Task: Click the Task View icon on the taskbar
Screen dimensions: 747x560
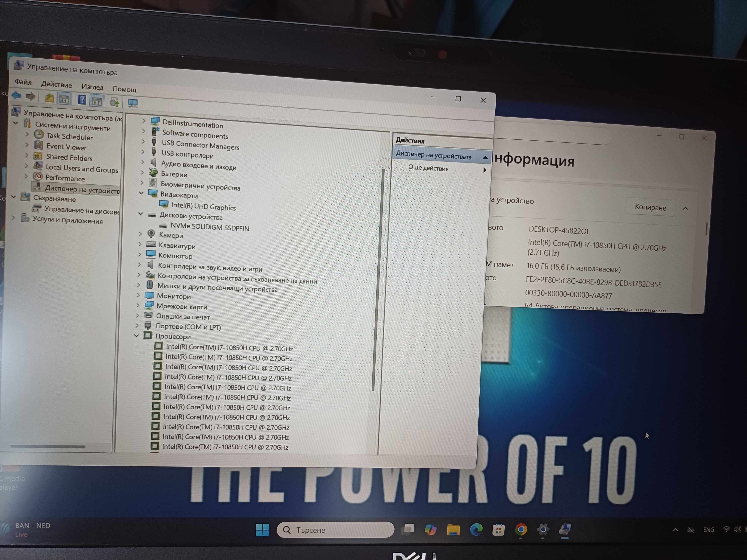Action: (x=408, y=529)
